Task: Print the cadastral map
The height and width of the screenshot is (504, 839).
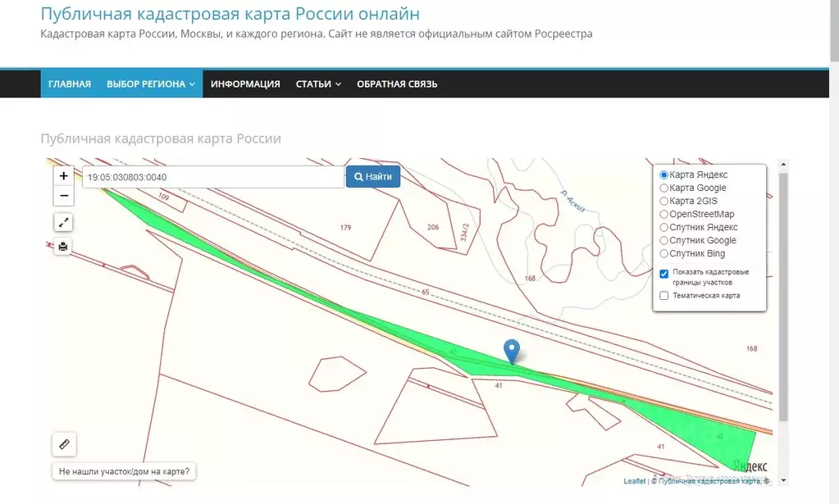Action: click(63, 247)
